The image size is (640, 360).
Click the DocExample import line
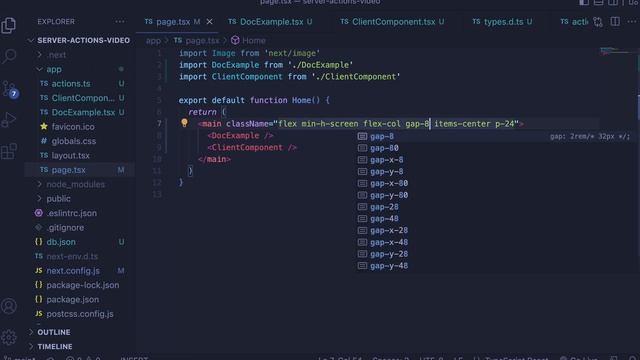pos(266,65)
